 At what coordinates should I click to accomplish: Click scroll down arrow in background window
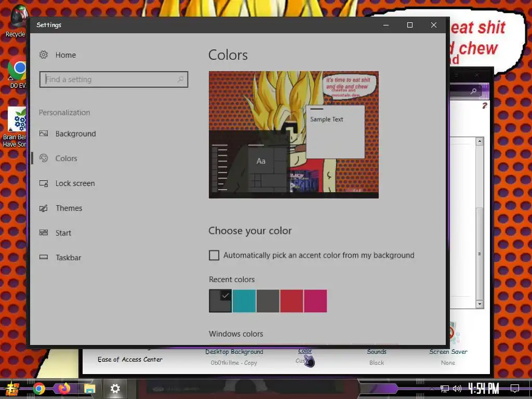(x=480, y=304)
